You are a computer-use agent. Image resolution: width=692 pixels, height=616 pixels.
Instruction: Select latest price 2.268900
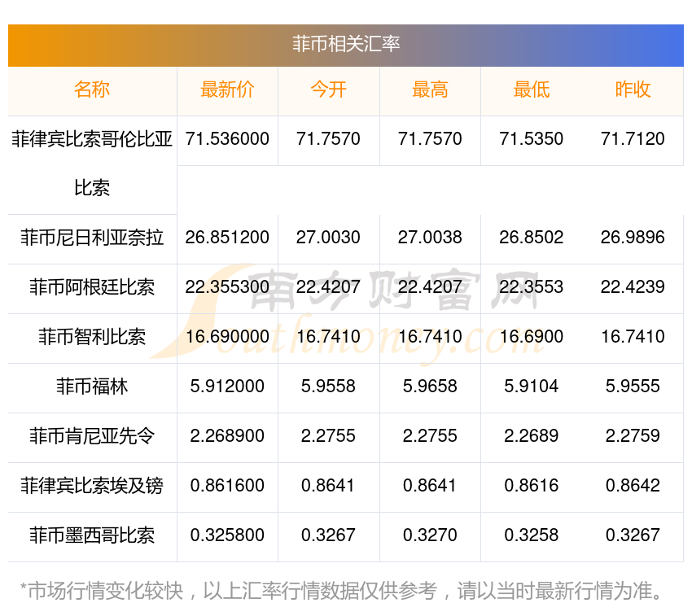(227, 436)
